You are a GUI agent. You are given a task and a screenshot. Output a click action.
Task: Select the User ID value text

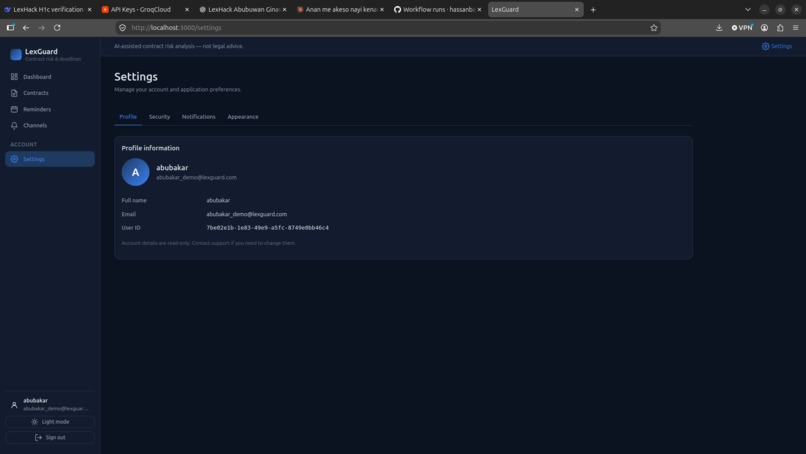(x=267, y=228)
